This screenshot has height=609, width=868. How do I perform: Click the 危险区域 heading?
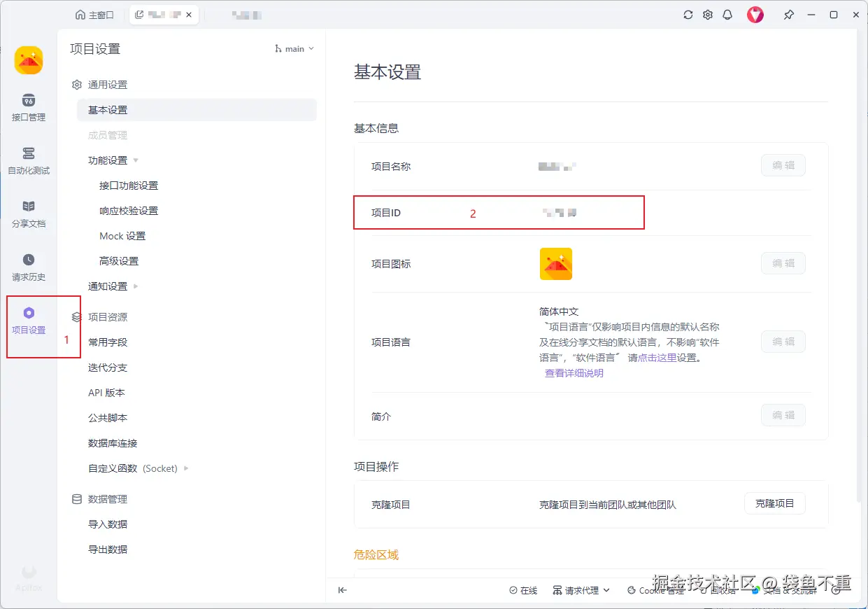tap(376, 554)
